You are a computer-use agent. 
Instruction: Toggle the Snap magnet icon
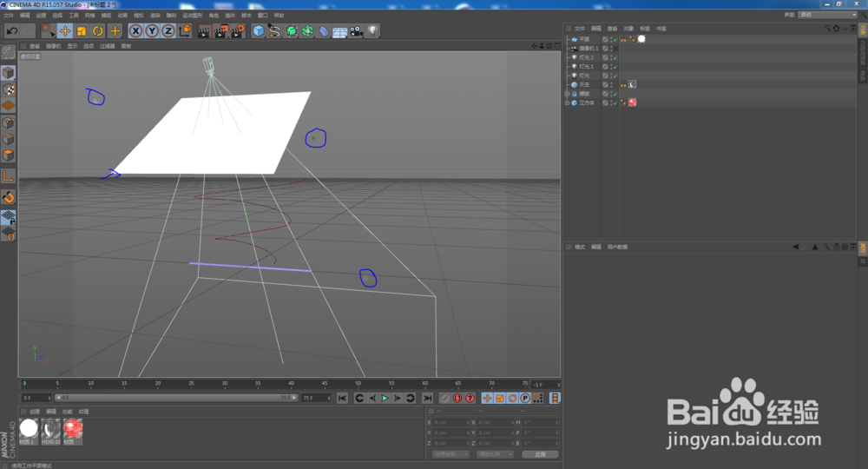pyautogui.click(x=9, y=196)
